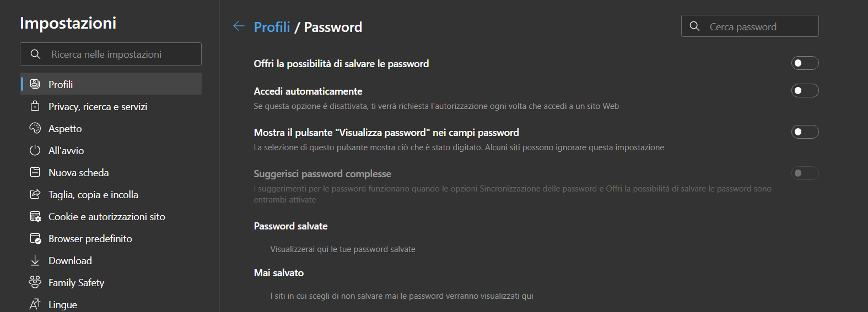Click the lock icon for Privacy settings
The image size is (868, 312).
tap(35, 106)
